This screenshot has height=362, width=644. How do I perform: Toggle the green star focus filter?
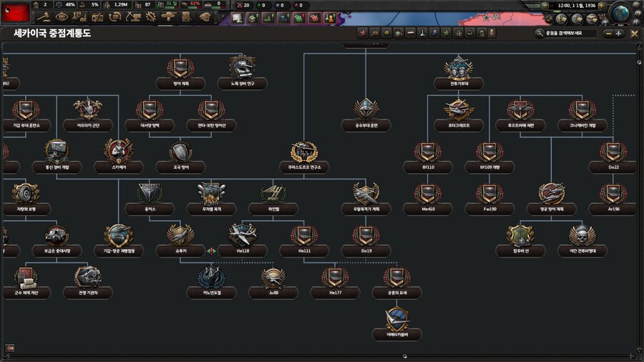[446, 33]
